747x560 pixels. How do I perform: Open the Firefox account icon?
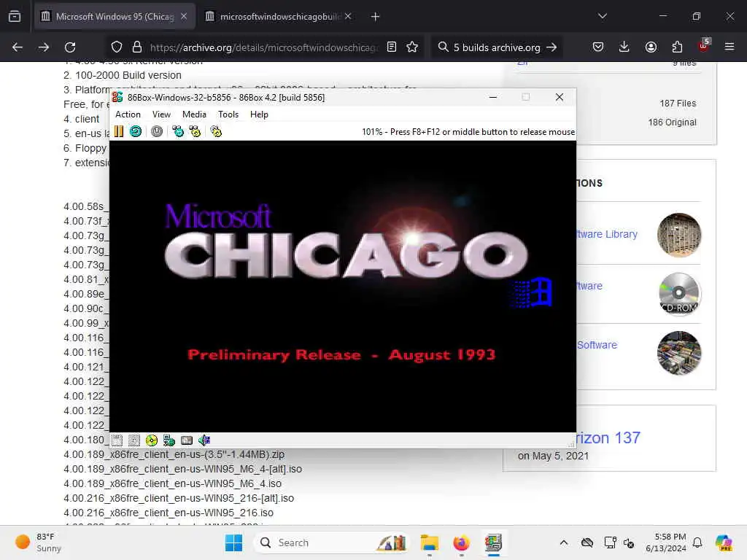coord(651,47)
